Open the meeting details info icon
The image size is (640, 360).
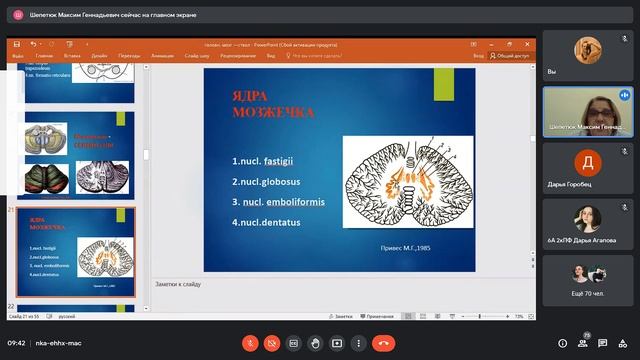562,343
